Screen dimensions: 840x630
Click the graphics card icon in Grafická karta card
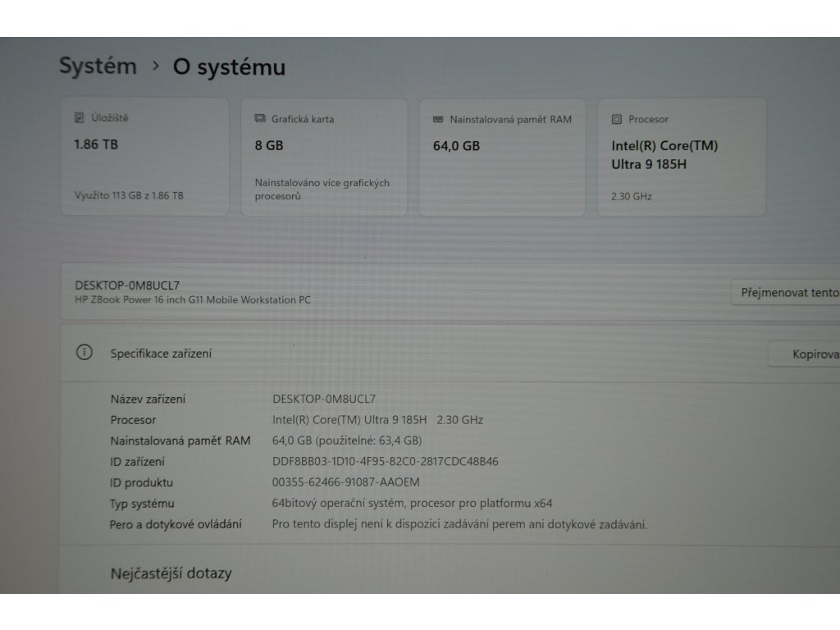[260, 118]
